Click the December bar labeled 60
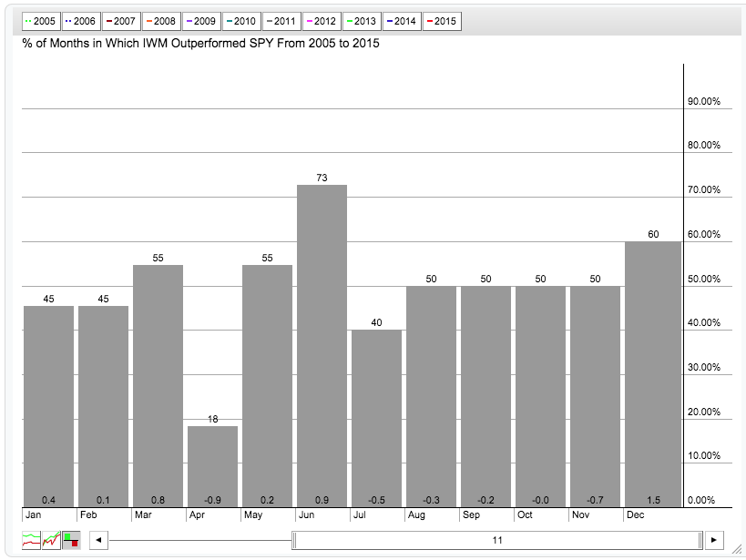The height and width of the screenshot is (560, 746). pyautogui.click(x=653, y=374)
